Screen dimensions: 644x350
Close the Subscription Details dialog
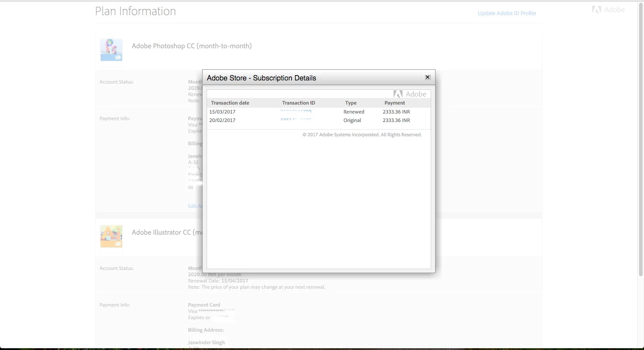(x=428, y=77)
